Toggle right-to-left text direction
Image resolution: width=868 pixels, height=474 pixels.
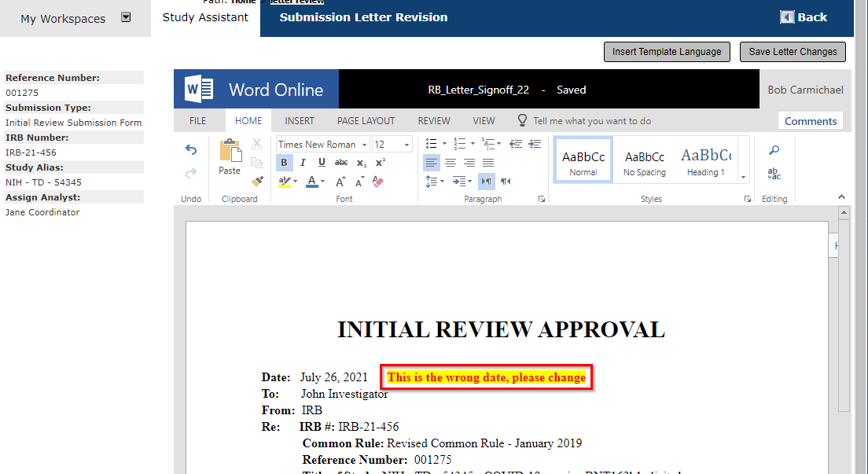coord(506,181)
